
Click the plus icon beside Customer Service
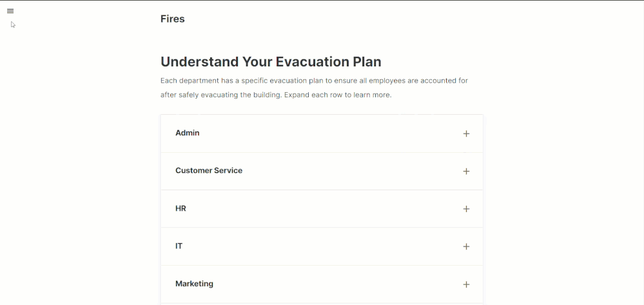466,172
